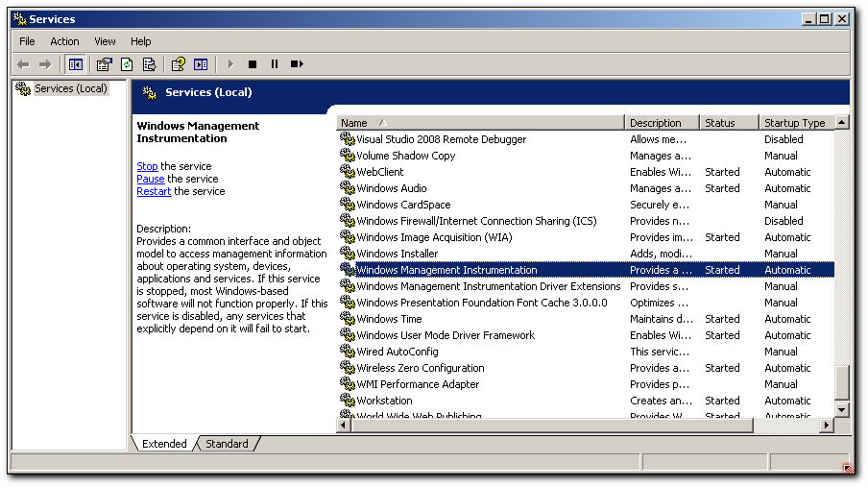Click gear icon next to Wired AutoConfig
This screenshot has height=487, width=868.
point(347,351)
